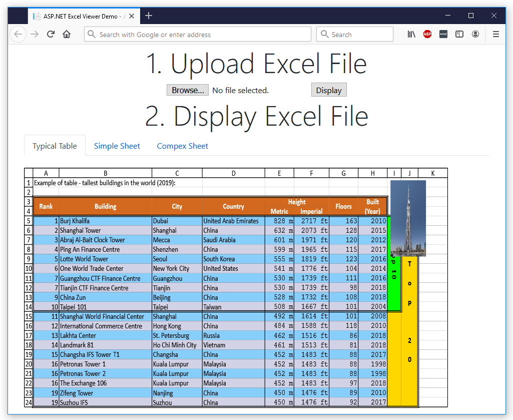The height and width of the screenshot is (420, 513).
Task: Open a new tab with plus button
Action: tap(149, 16)
